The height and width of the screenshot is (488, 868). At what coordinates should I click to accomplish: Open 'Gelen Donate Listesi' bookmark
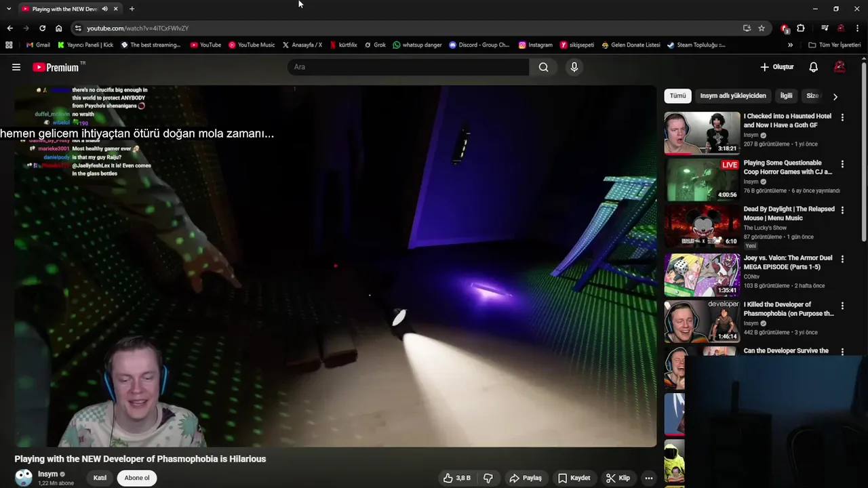click(x=631, y=45)
